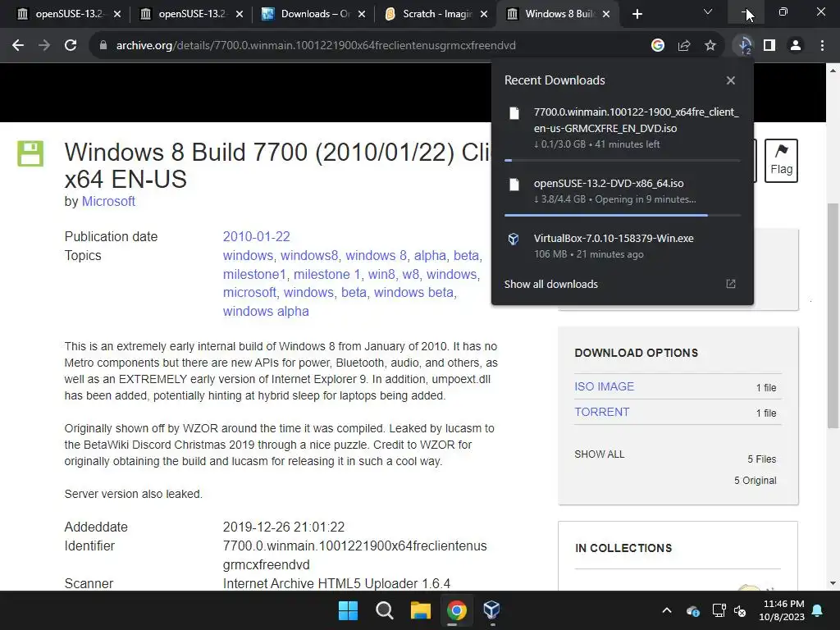
Task: Click the openSUSE download progress bar
Action: [623, 216]
